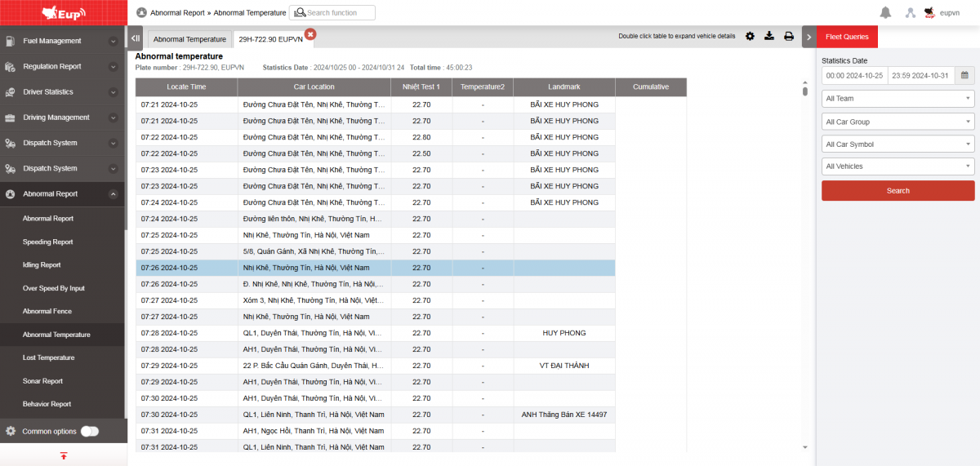Expand the All Vehicles dropdown
980x466 pixels.
pos(898,166)
